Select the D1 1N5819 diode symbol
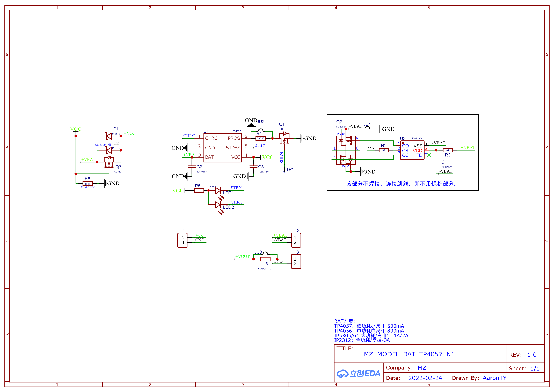Viewport: 554px width, 392px height. [109, 136]
